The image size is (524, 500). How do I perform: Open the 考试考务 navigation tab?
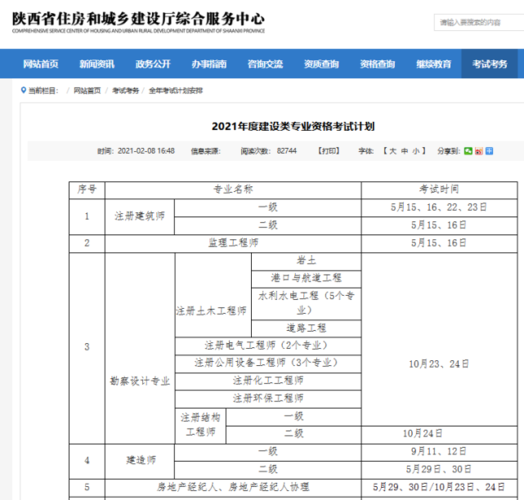pos(490,64)
